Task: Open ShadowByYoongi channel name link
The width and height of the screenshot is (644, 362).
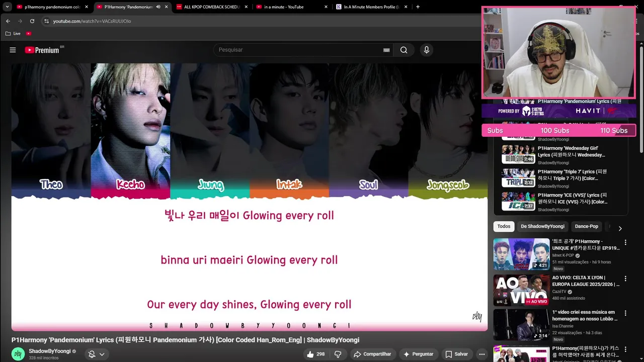Action: (x=50, y=351)
